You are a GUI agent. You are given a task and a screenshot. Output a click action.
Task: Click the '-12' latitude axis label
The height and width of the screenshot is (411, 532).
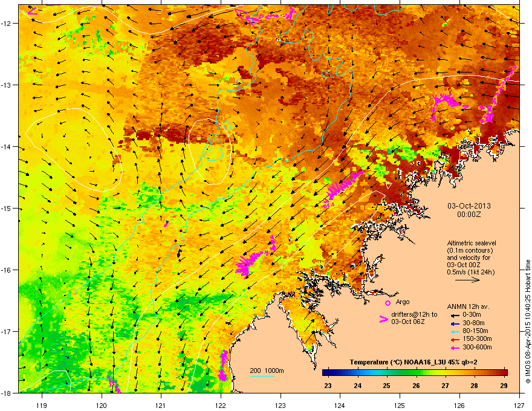6,24
